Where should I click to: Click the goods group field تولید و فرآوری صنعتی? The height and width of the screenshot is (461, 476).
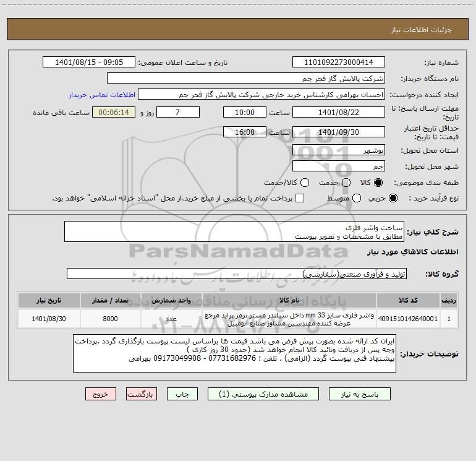(x=237, y=274)
